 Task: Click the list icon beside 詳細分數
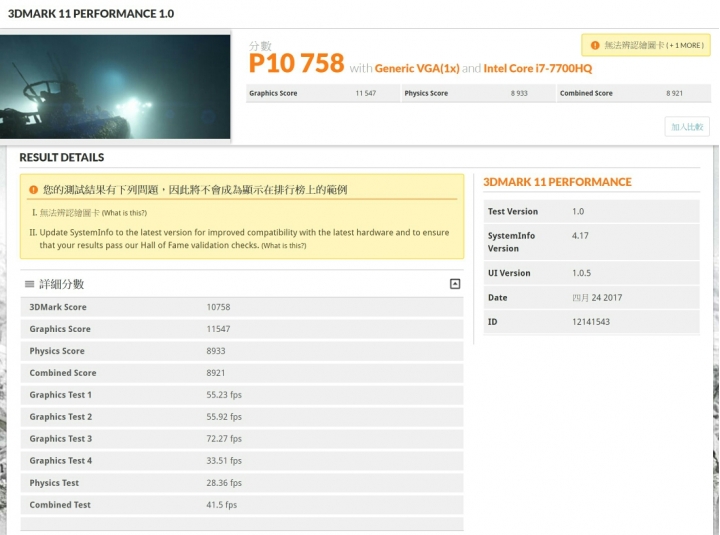coord(29,284)
